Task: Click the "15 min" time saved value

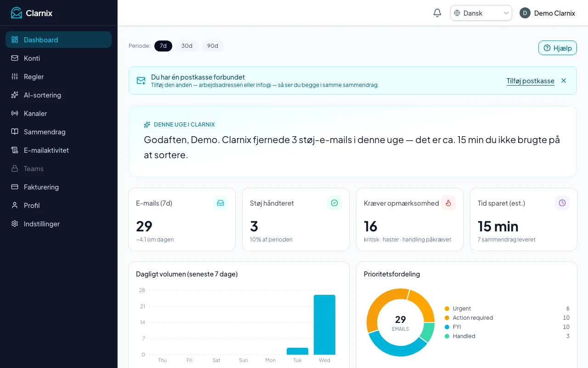Action: coord(498,226)
